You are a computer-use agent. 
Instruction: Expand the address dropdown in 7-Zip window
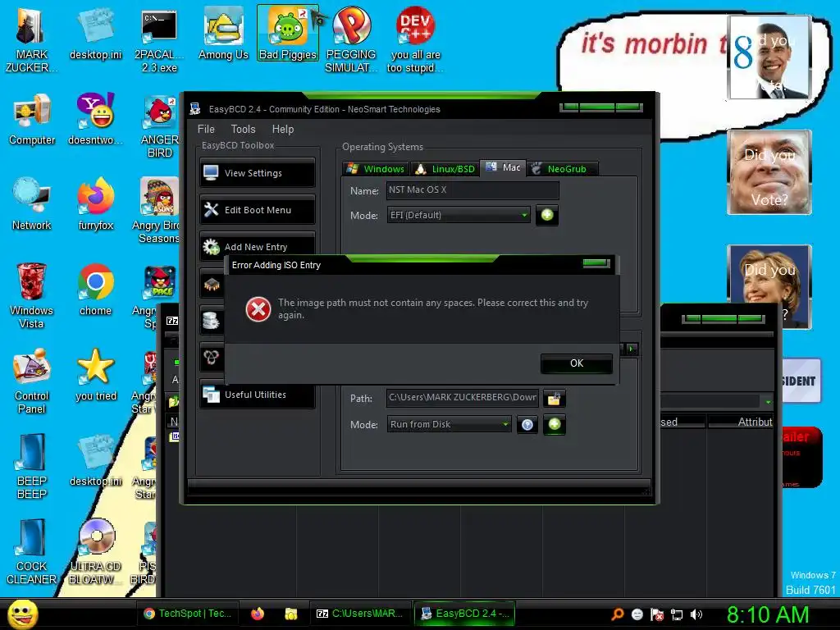pyautogui.click(x=768, y=401)
